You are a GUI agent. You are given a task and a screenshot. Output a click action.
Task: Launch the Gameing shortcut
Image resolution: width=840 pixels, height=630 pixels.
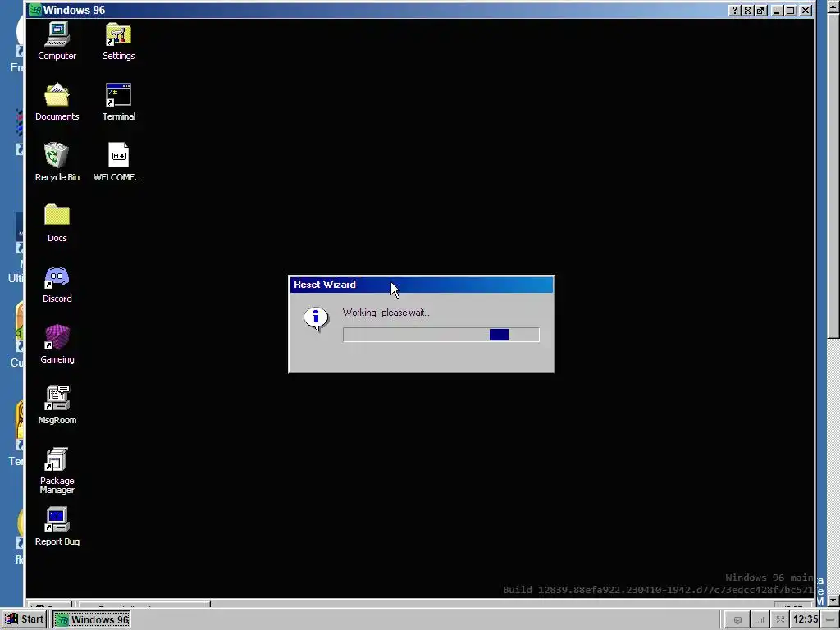tap(57, 345)
